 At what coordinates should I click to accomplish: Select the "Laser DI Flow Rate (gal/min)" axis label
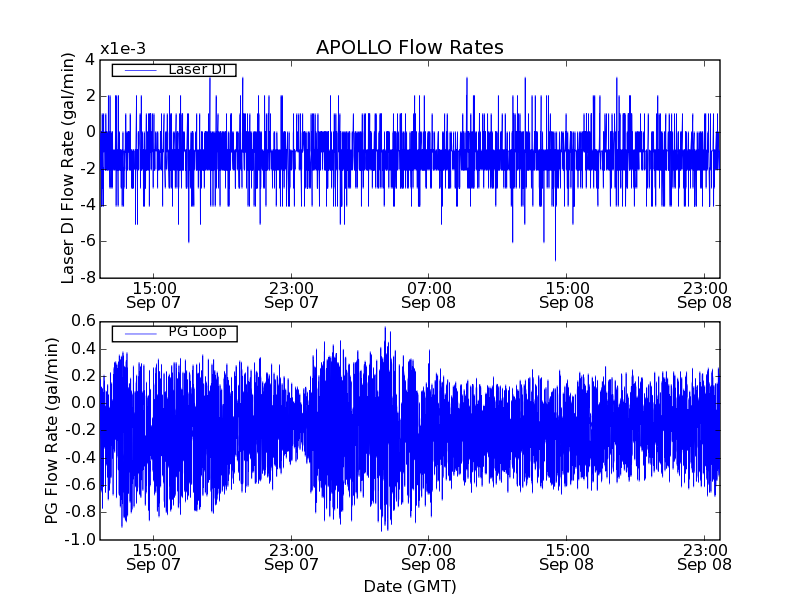(x=67, y=168)
